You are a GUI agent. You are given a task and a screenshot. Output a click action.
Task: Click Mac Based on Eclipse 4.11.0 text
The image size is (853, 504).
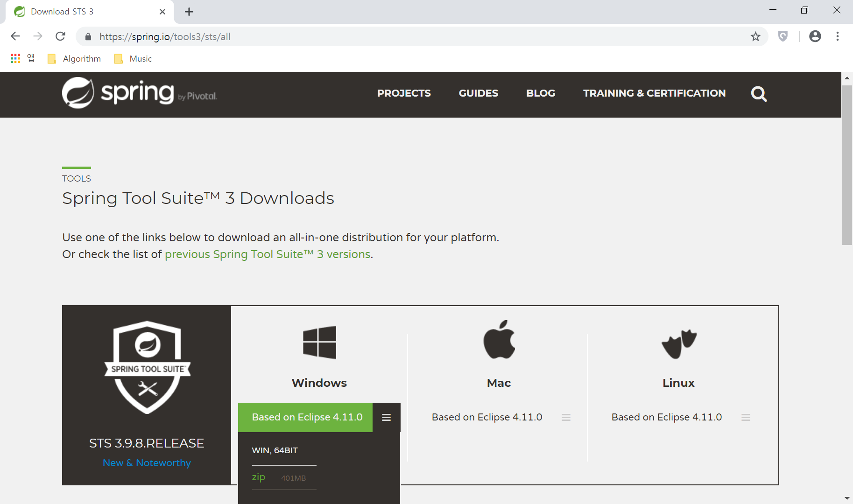[x=487, y=417]
